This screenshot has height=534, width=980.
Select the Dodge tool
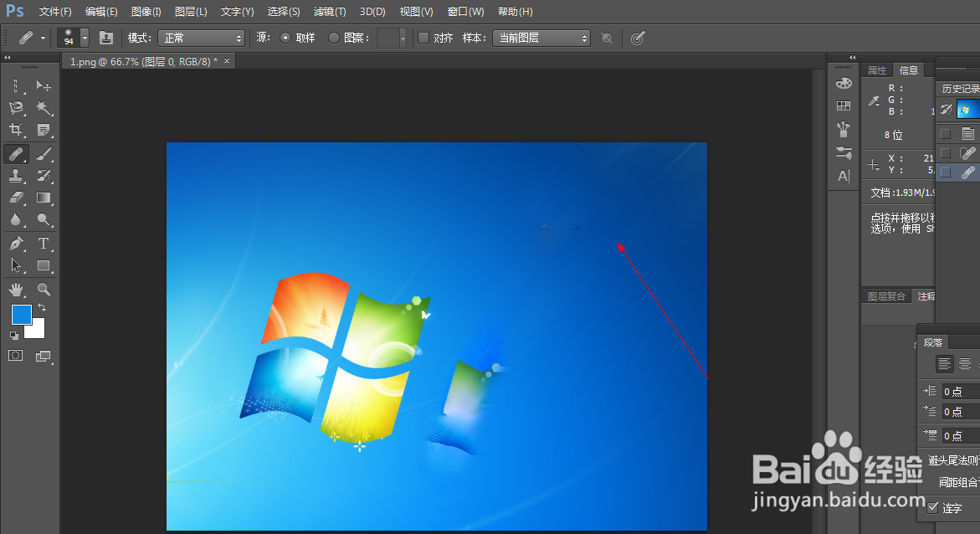click(x=44, y=219)
